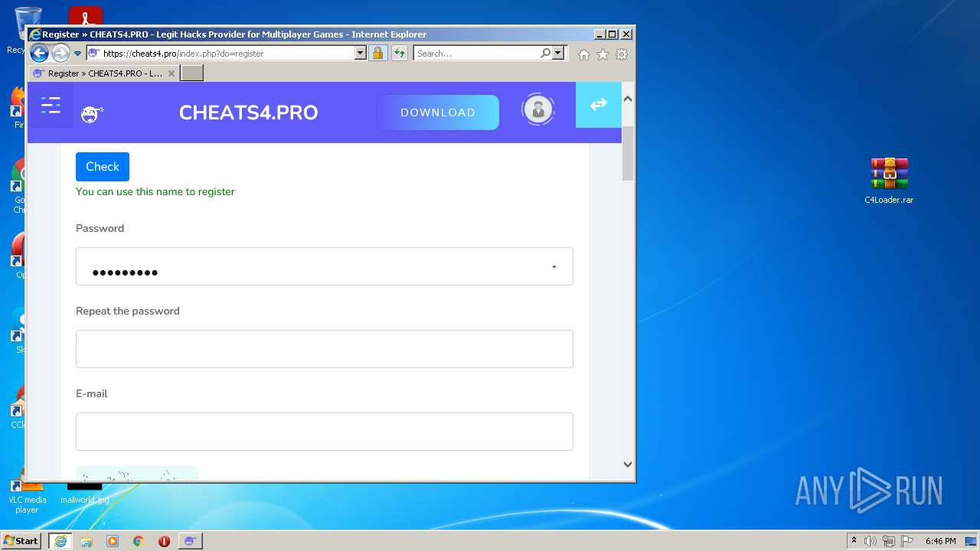Open the user avatar profile icon
Screen dimensions: 980x551
[538, 109]
